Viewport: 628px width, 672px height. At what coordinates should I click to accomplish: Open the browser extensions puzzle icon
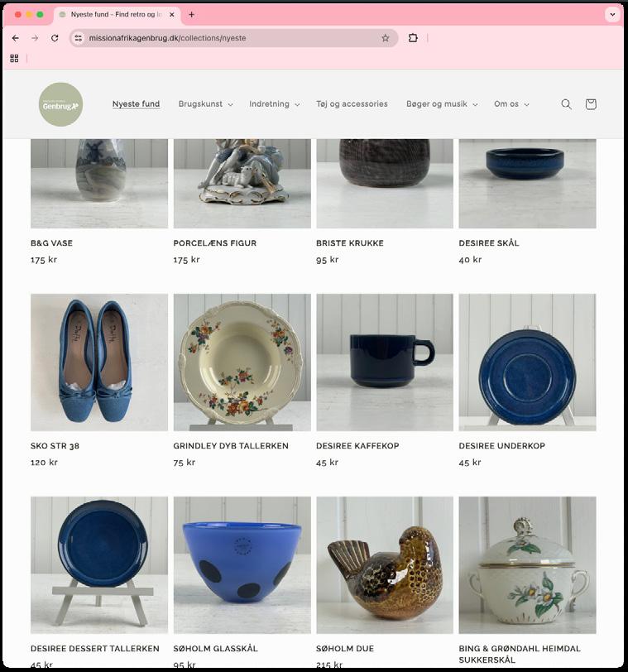click(x=413, y=38)
